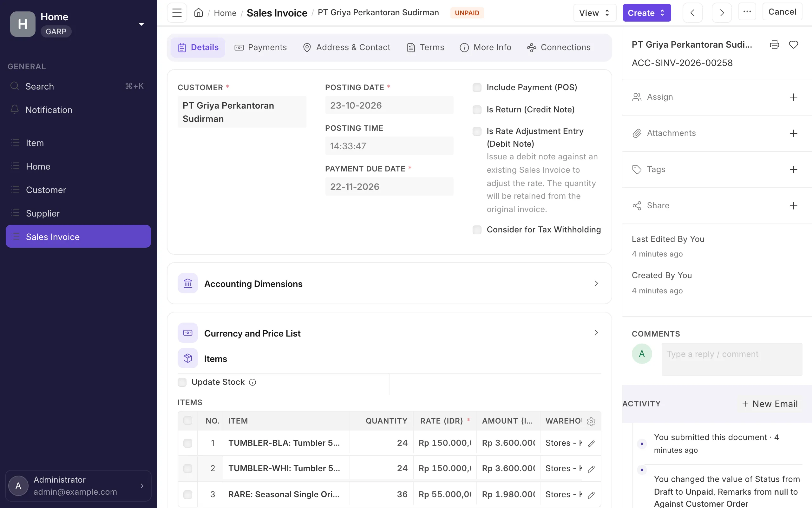Edit RARE Seasonal row pencil icon

(591, 495)
